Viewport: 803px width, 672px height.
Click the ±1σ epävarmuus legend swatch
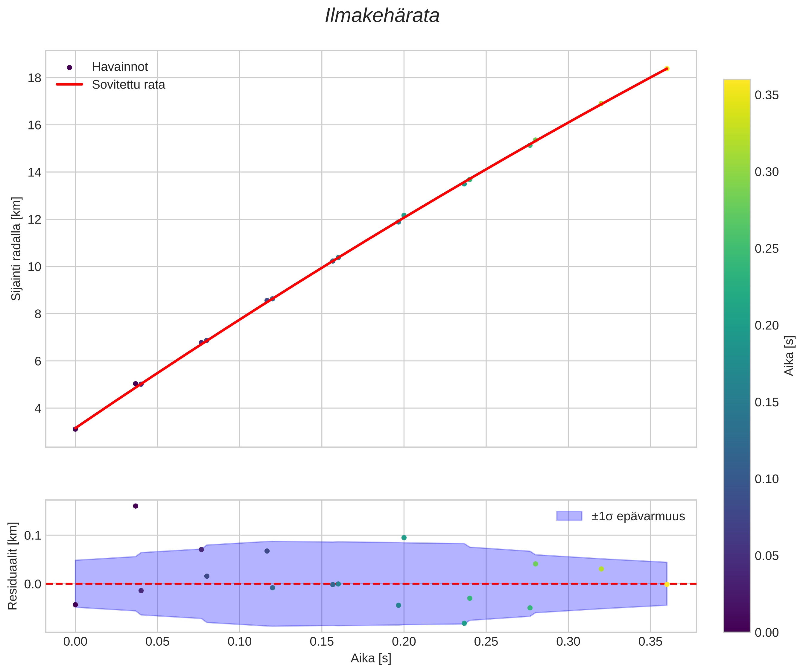(x=569, y=516)
